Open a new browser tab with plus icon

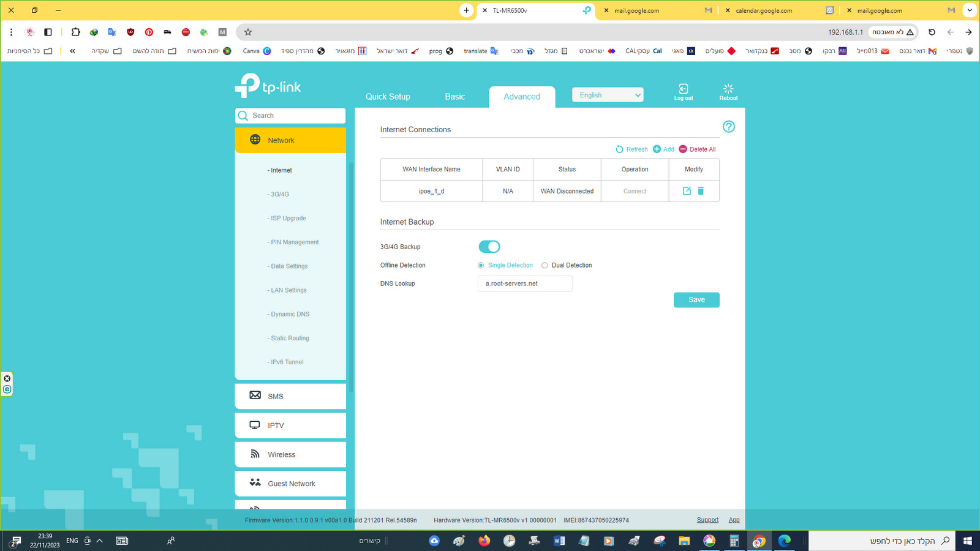click(x=467, y=10)
